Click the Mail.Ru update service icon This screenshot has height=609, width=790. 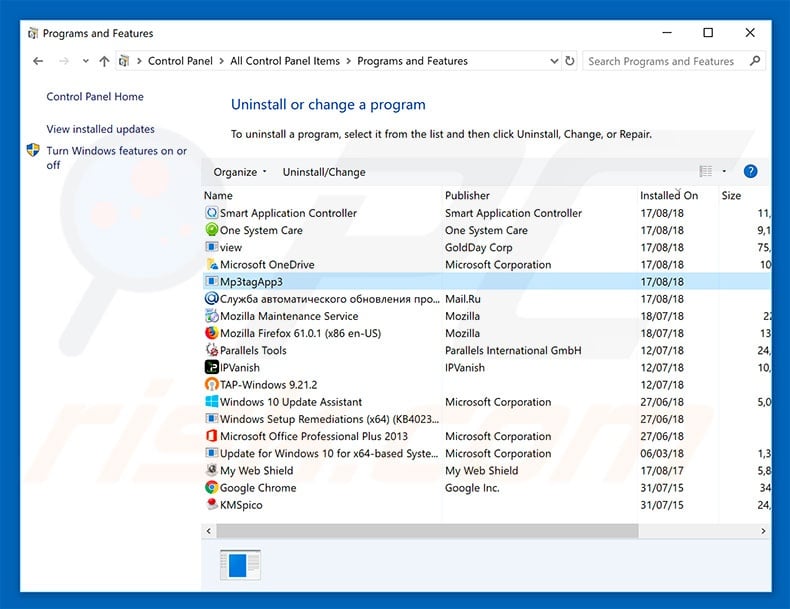point(212,299)
